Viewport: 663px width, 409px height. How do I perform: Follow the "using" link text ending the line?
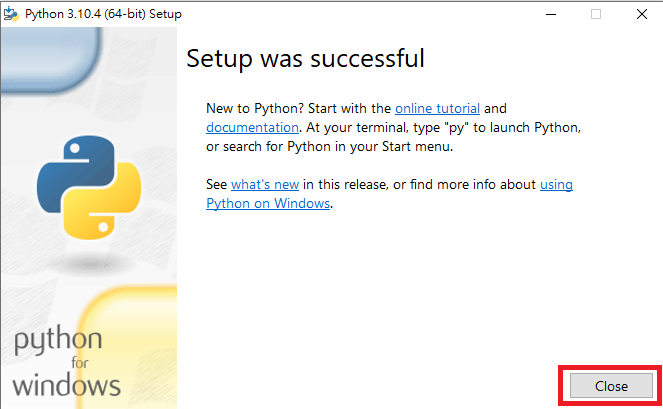556,185
